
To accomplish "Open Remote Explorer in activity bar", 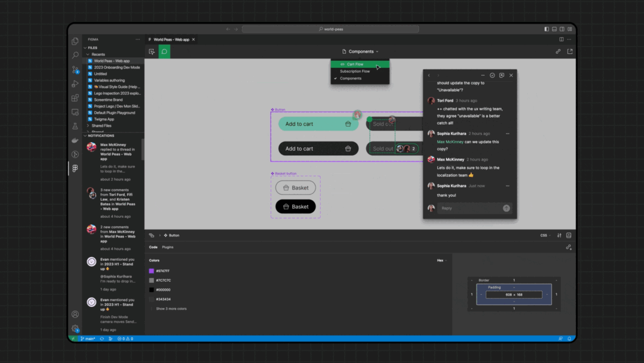I will pos(75,112).
